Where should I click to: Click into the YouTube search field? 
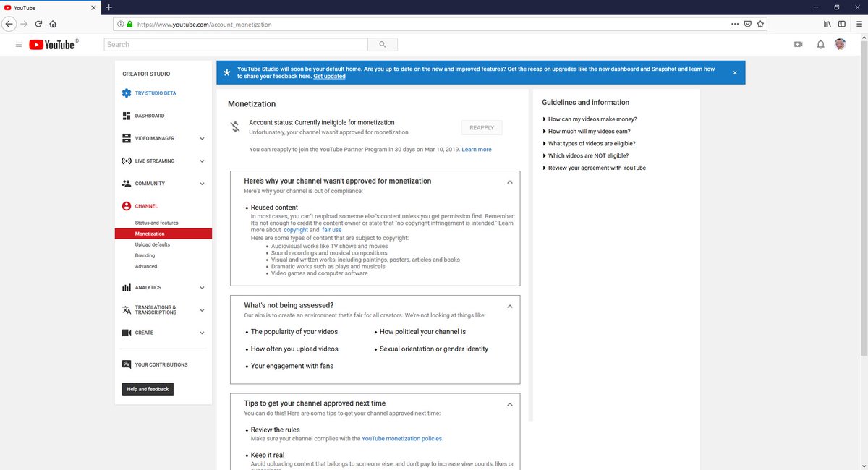coord(236,45)
